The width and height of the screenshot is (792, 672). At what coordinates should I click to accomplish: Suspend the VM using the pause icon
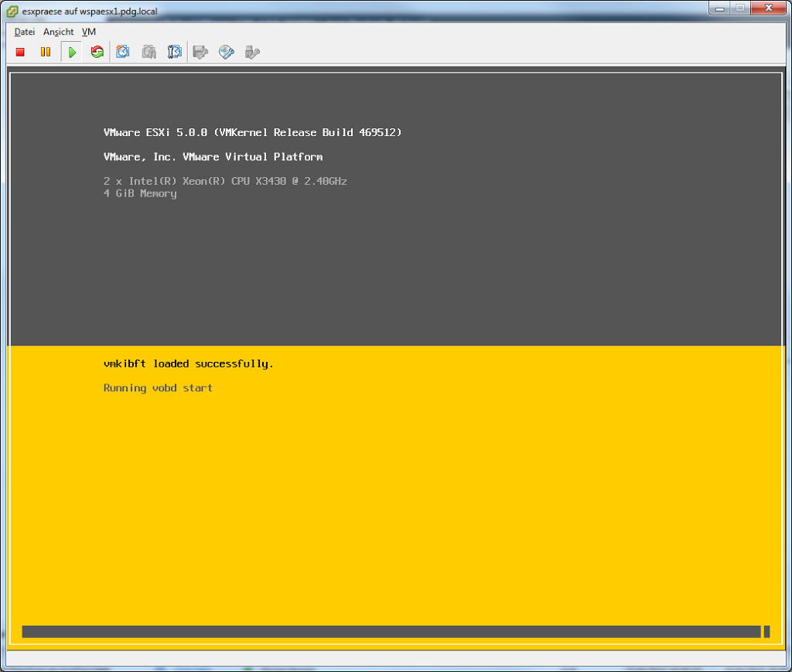[x=46, y=52]
